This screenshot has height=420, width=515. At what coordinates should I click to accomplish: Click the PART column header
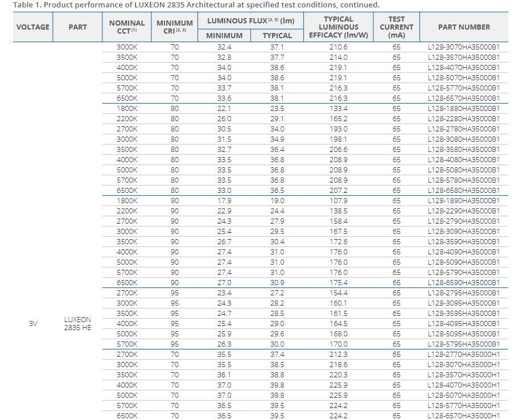click(77, 27)
